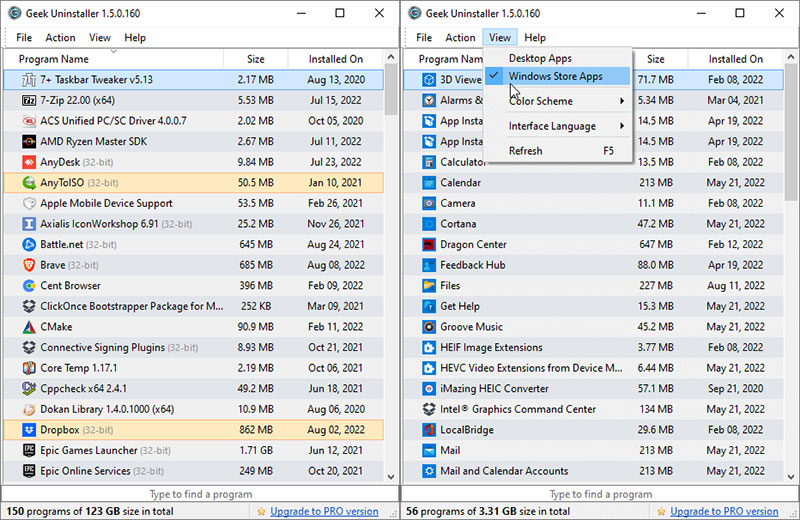Select the Cortana app icon
This screenshot has height=520, width=800.
point(428,224)
